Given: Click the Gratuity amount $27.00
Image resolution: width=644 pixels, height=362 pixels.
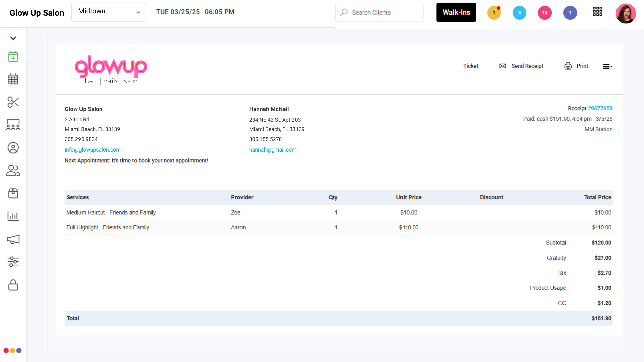Looking at the screenshot, I should coord(603,258).
